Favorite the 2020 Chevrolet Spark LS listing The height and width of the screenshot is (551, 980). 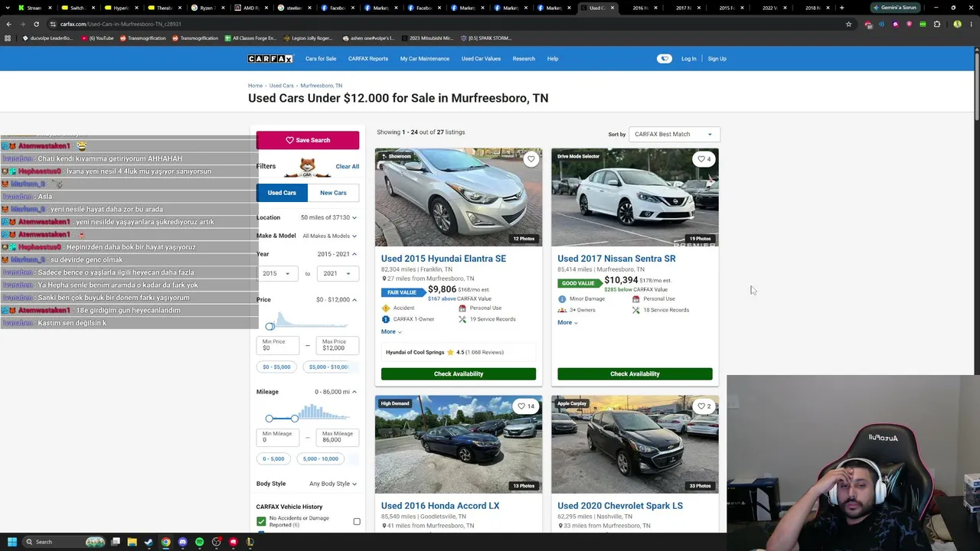click(704, 406)
